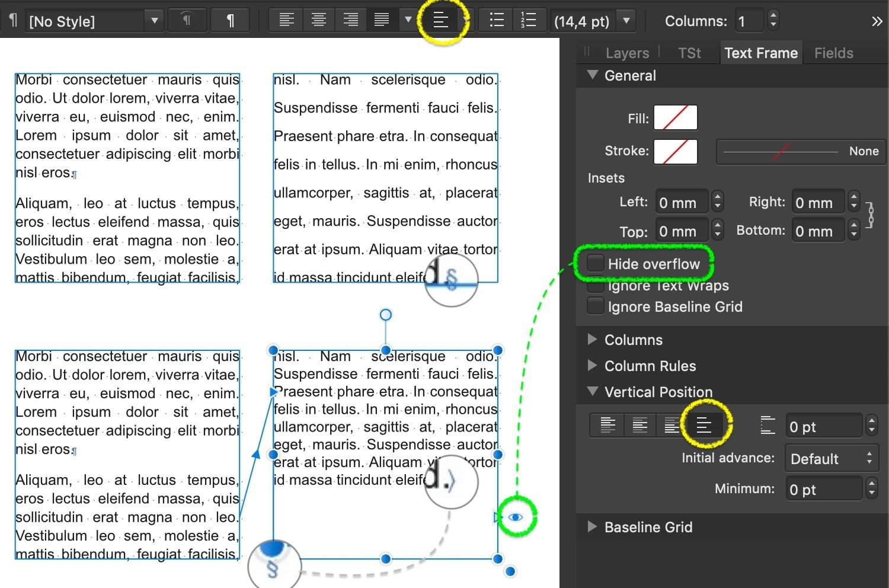The image size is (889, 588).
Task: Apply justified paragraph alignment in toolbar
Action: (382, 20)
